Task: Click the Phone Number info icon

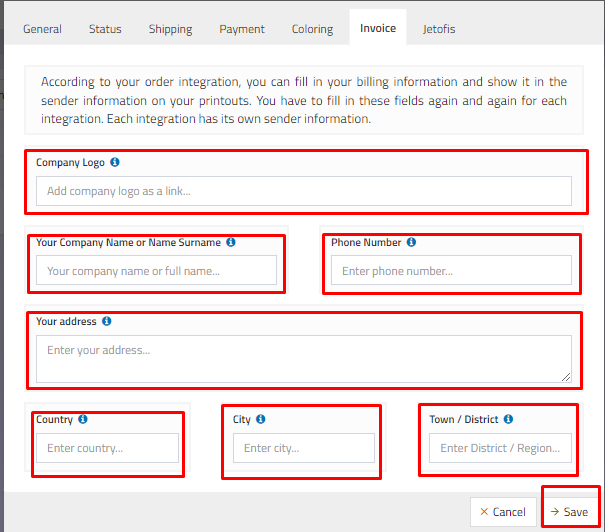Action: (x=411, y=242)
